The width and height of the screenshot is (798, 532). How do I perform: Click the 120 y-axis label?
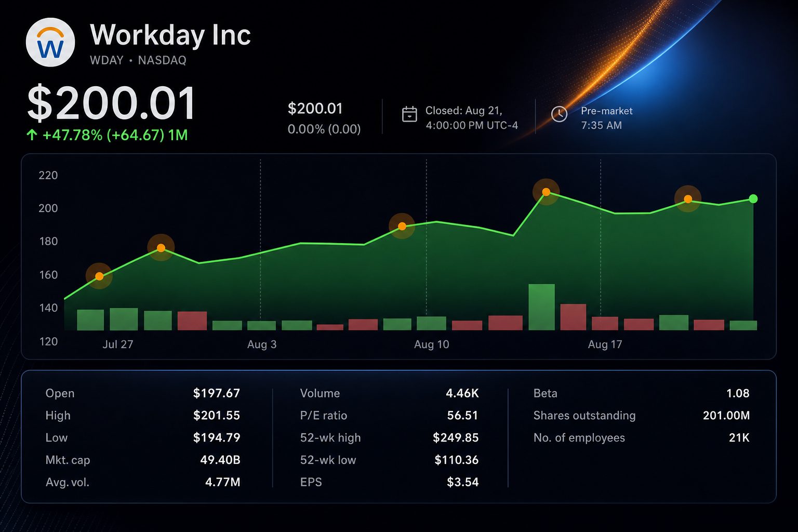(48, 341)
